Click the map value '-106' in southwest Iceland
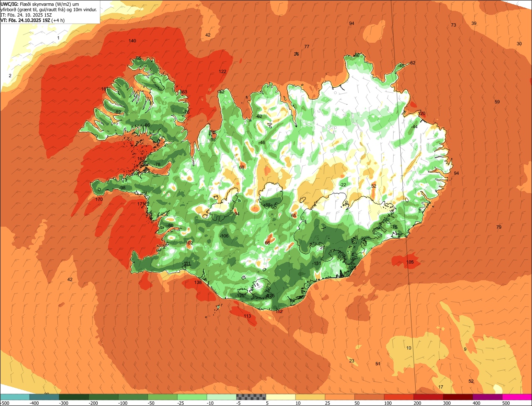Screen dimensions: 532x406 [224, 236]
